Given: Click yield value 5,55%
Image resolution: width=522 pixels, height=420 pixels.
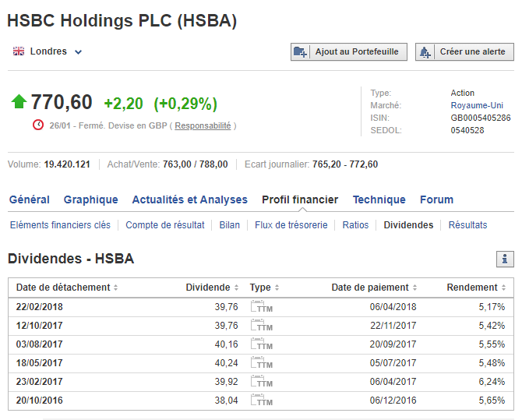Looking at the screenshot, I should click(x=492, y=344).
